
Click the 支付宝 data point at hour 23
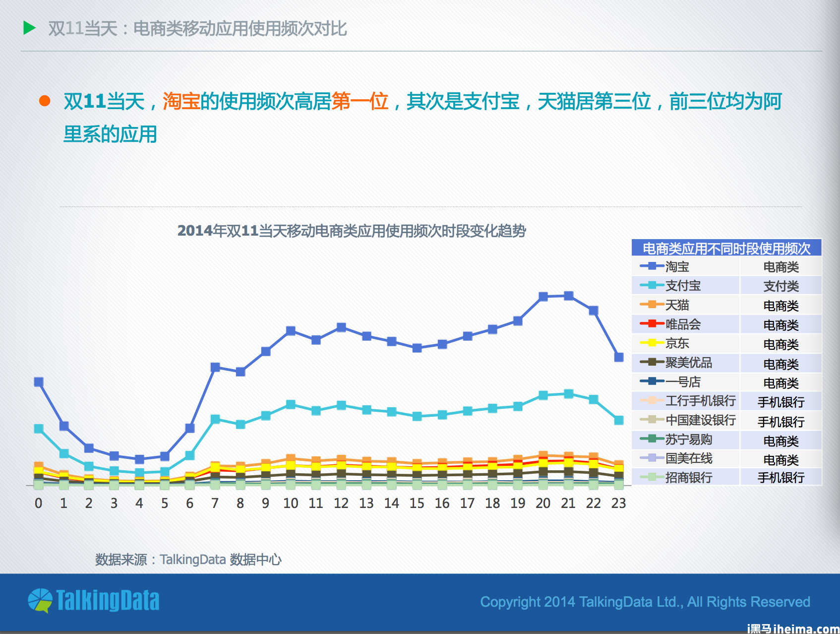619,420
